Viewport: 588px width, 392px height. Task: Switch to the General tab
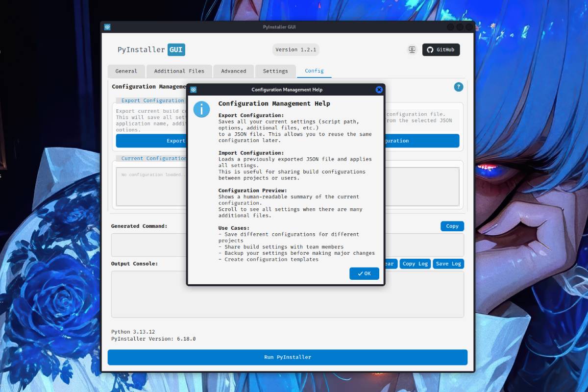tap(126, 71)
